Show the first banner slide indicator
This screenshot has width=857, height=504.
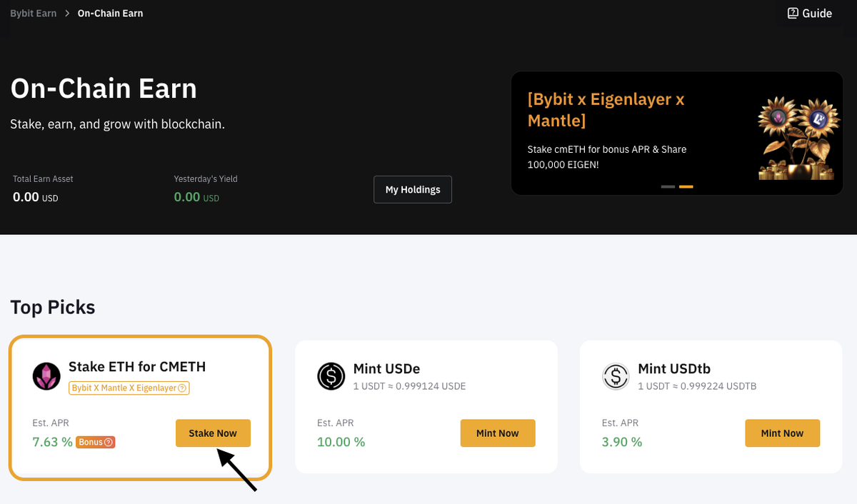point(668,186)
